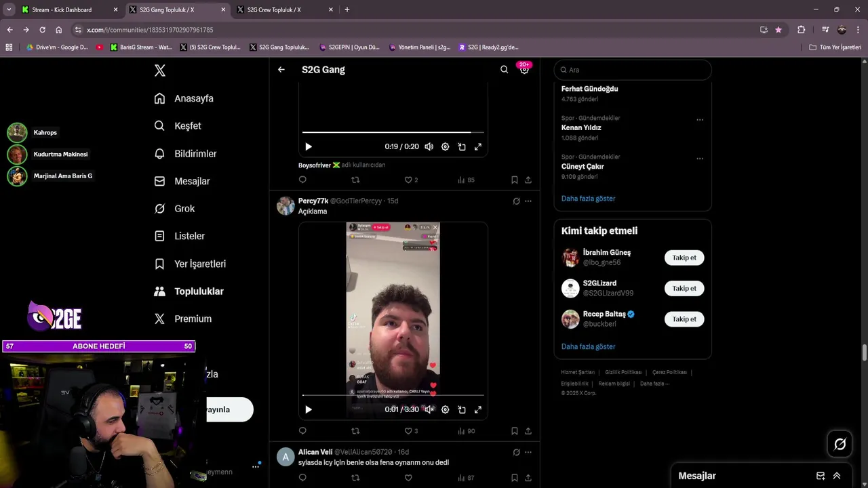868x488 pixels.
Task: Switch to S2G Crew Topluluk browser tab
Action: 283,9
